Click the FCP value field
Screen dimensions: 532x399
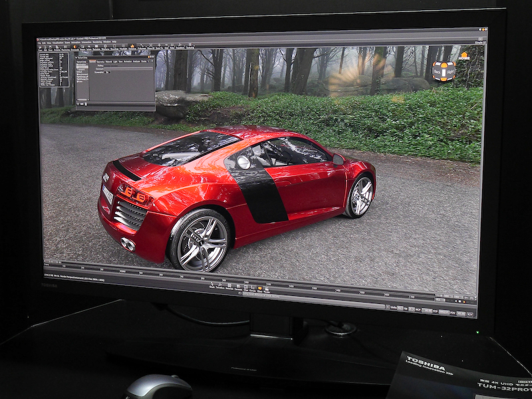444,312
